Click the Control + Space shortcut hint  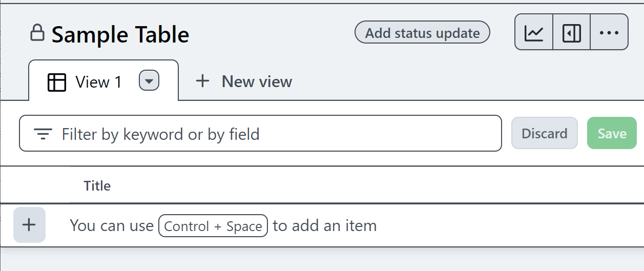click(213, 226)
